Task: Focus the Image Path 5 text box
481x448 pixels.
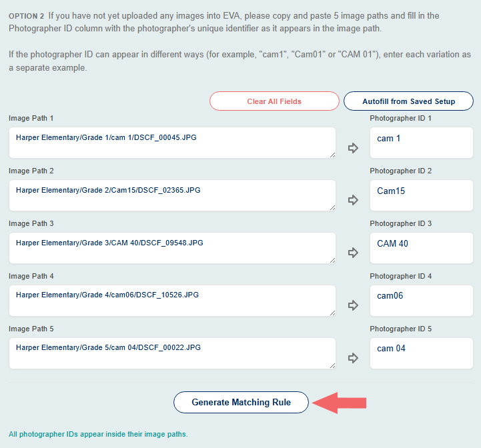Action: coord(172,353)
